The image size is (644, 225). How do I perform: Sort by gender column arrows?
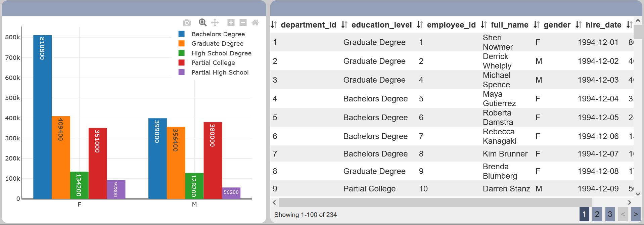click(537, 25)
